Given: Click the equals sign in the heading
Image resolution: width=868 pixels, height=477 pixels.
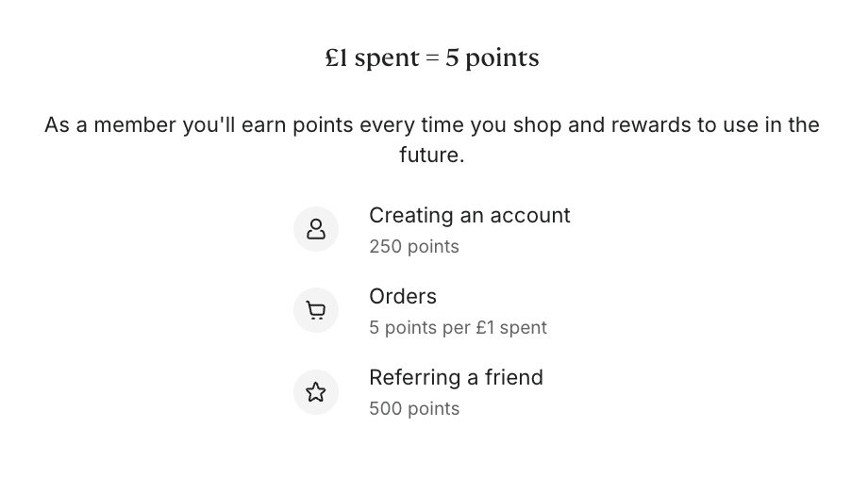Looking at the screenshot, I should 432,58.
